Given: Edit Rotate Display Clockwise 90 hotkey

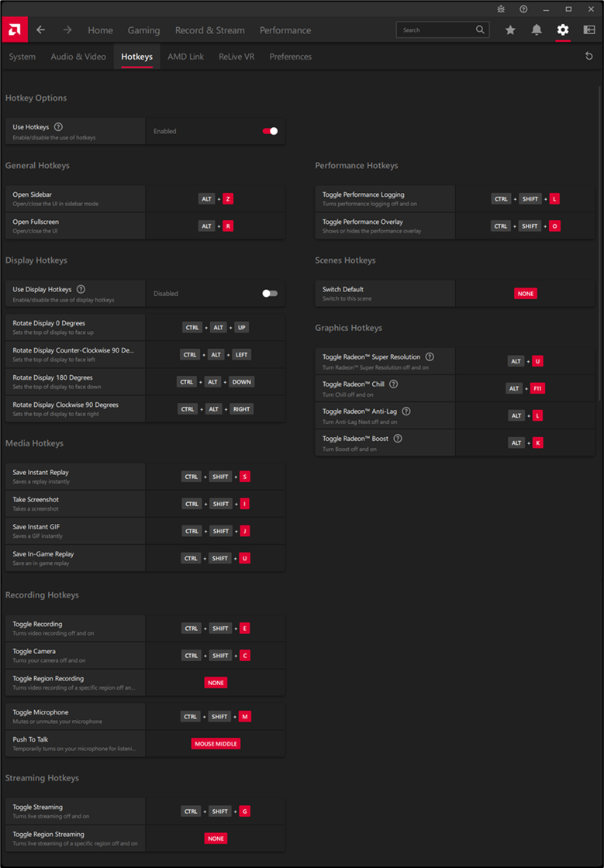Looking at the screenshot, I should click(x=216, y=408).
